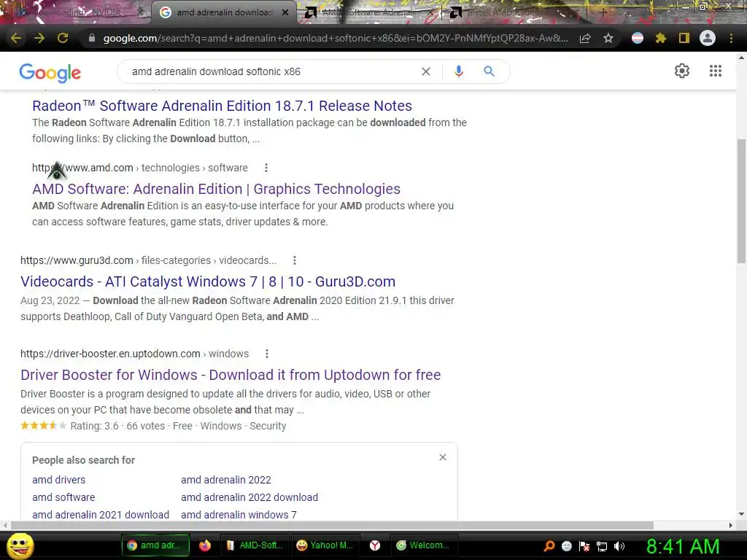
Task: Open Guru3D Videocards ATI Catalyst result
Action: tap(208, 281)
